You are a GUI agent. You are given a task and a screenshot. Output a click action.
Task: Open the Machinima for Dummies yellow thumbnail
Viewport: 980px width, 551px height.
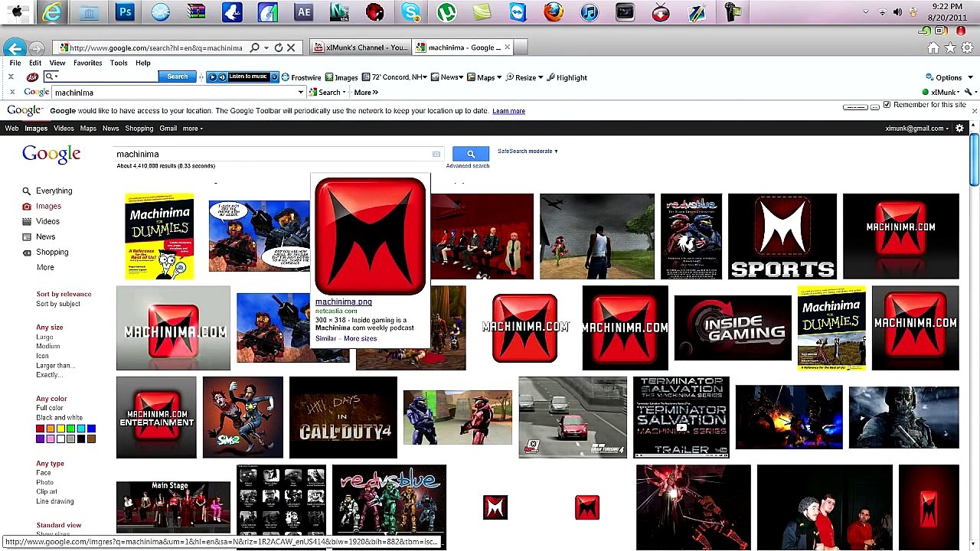[x=159, y=236]
